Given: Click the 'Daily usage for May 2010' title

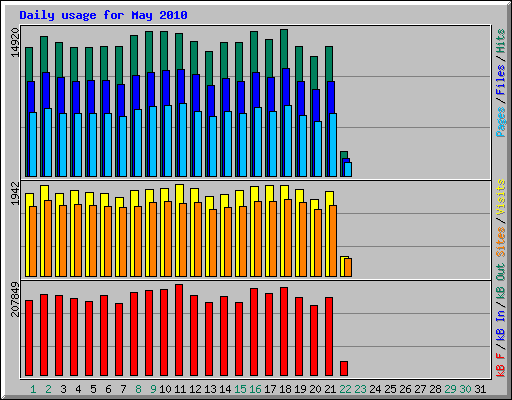Looking at the screenshot, I should pyautogui.click(x=103, y=15).
